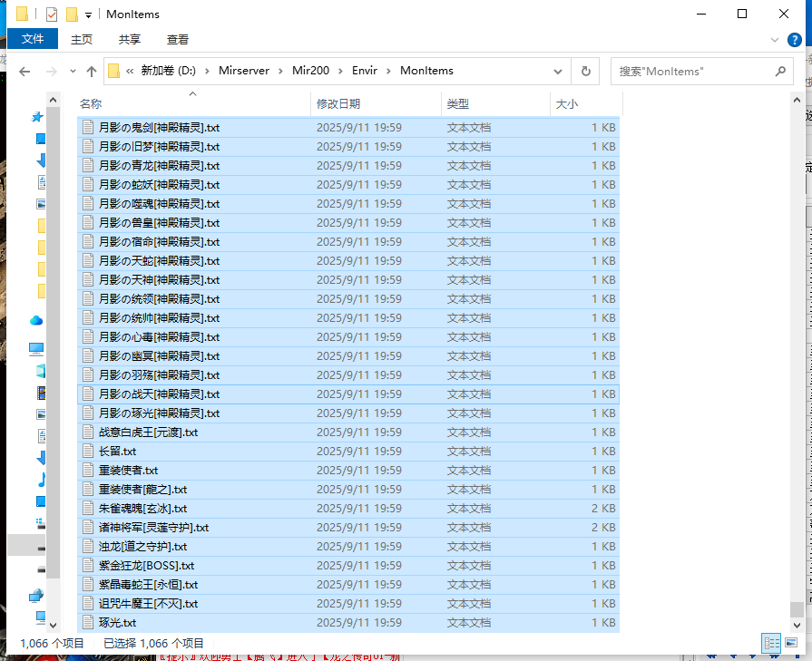
Task: Click file list scrollbar thumb
Action: tap(797, 609)
